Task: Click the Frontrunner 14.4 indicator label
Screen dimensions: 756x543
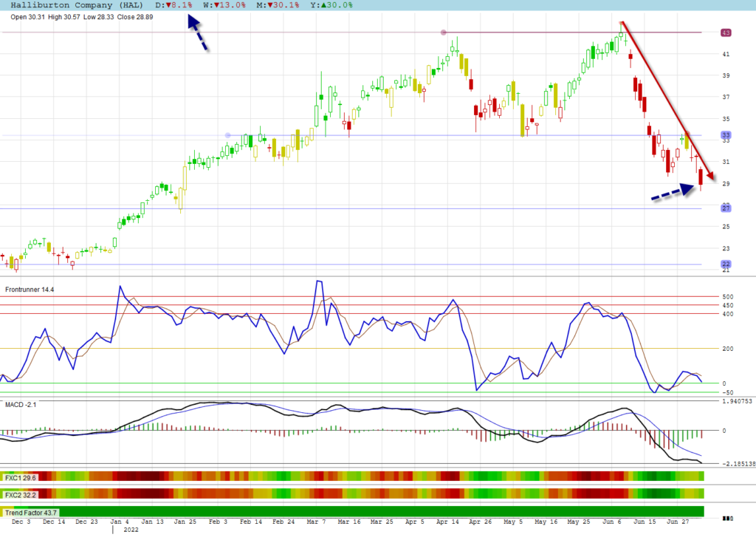Action: (30, 290)
